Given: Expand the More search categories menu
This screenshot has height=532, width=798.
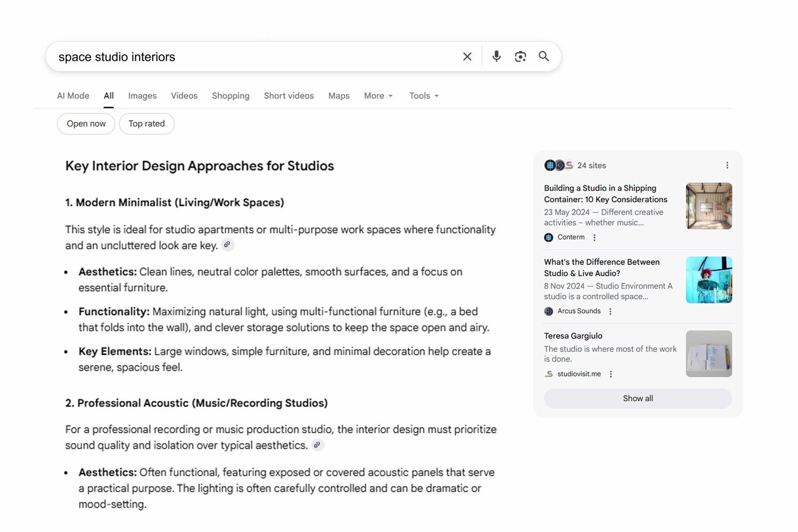Looking at the screenshot, I should [378, 95].
